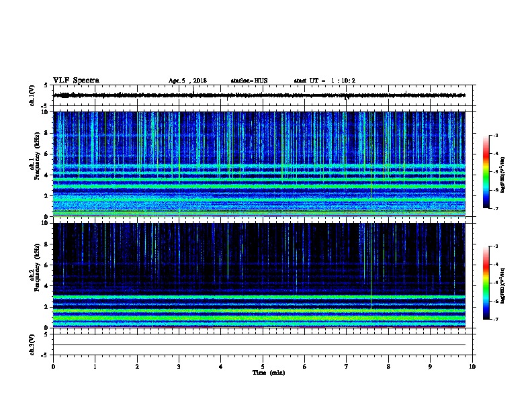Click the ch.2 color bar 'log(PSD)(V²/Hz)' label

pyautogui.click(x=502, y=285)
